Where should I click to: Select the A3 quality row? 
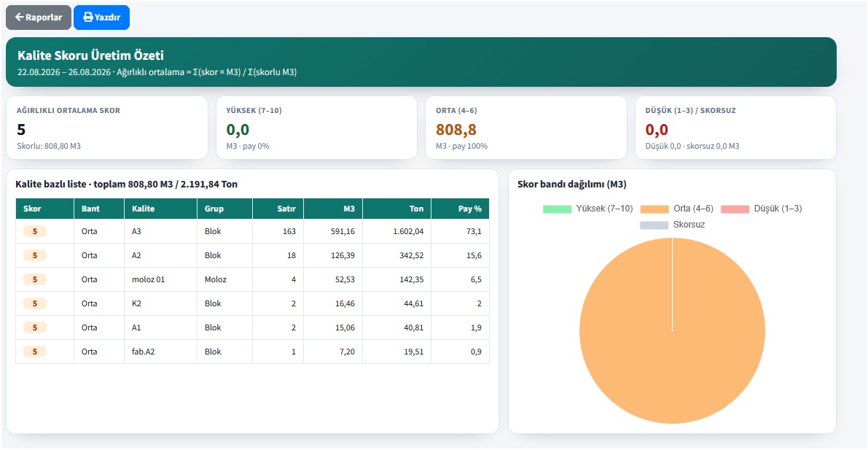(252, 232)
